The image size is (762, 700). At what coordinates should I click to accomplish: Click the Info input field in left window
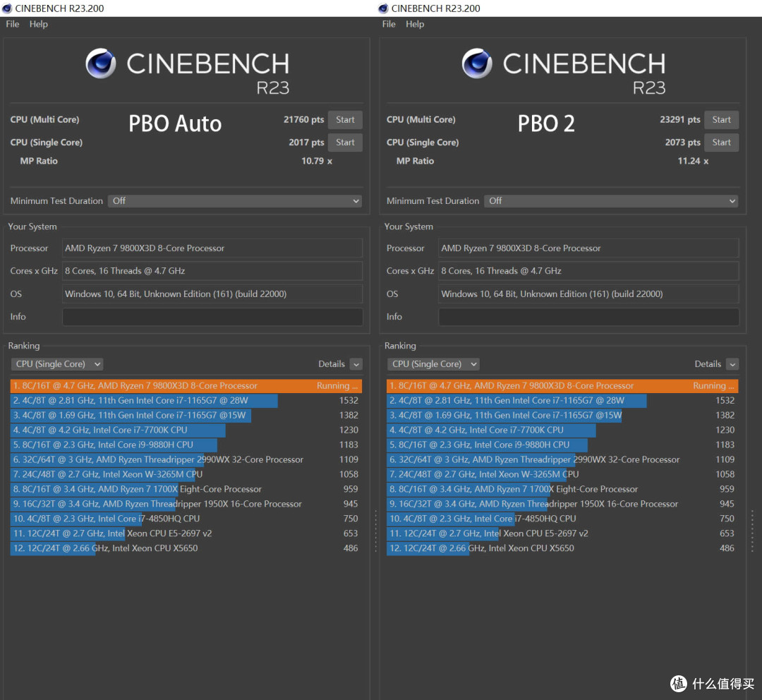click(212, 316)
